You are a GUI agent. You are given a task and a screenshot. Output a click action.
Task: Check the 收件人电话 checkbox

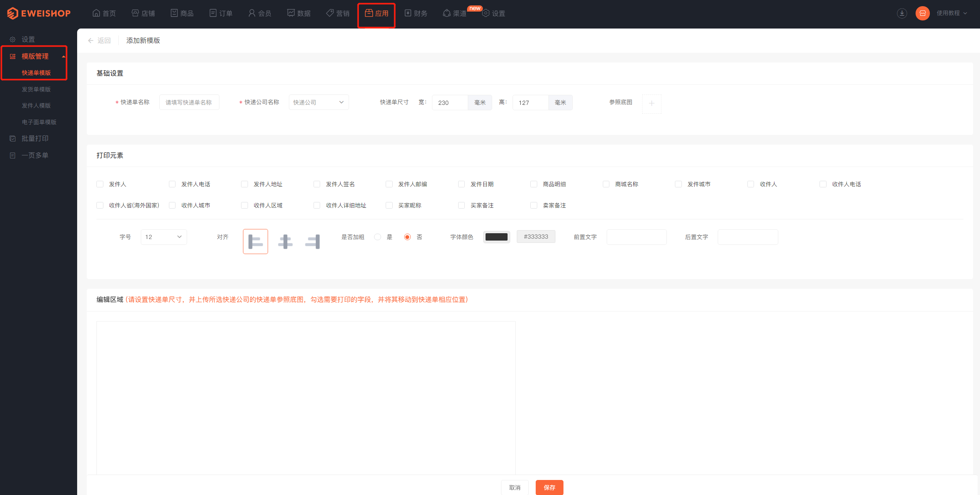(x=823, y=184)
